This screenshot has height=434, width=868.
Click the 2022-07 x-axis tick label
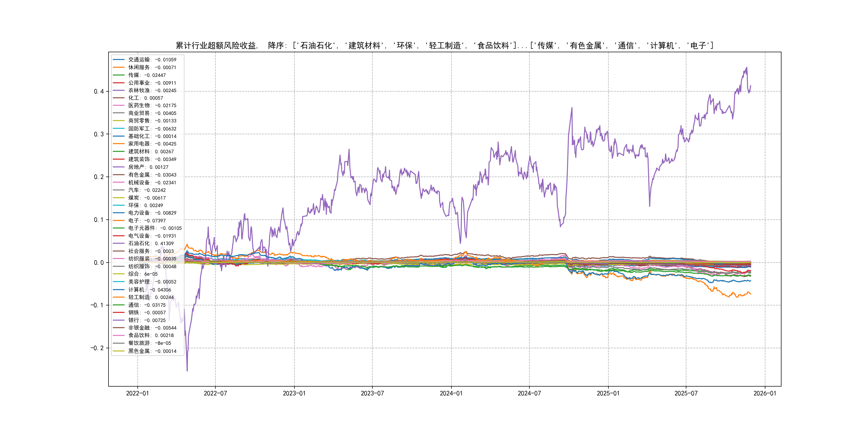[215, 393]
